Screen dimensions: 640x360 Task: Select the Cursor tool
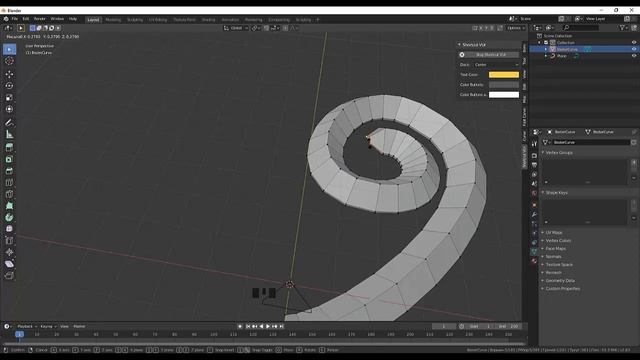click(9, 61)
